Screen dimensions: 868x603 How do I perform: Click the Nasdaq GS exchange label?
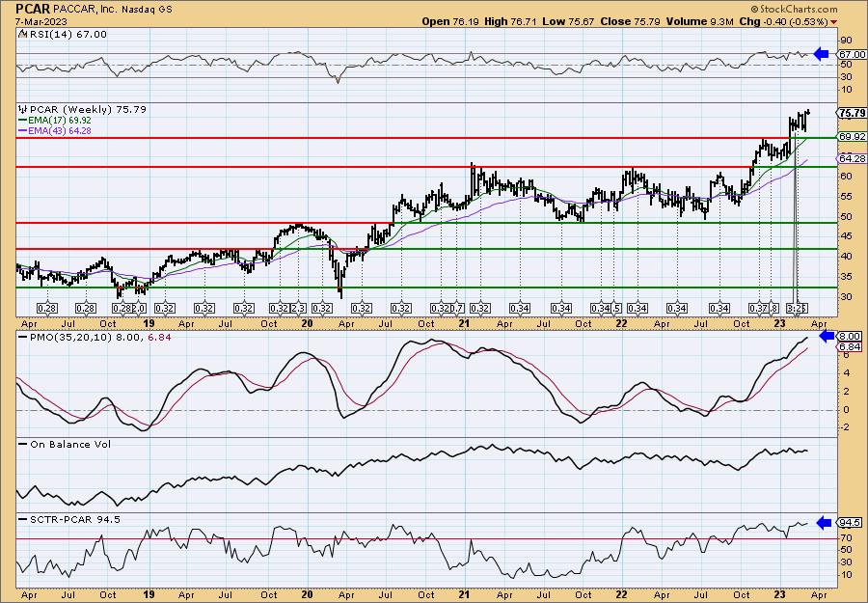tap(149, 10)
